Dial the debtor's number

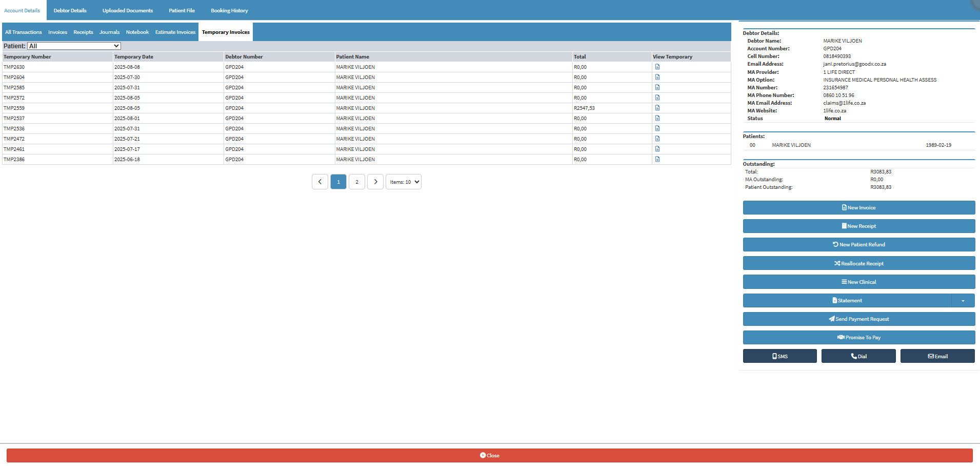[x=858, y=356]
